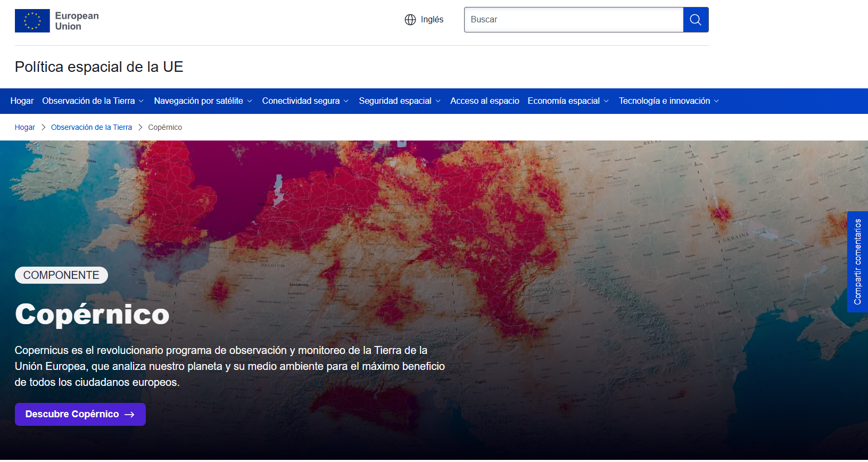Open Conectividad segura menu item
Image resolution: width=868 pixels, height=462 pixels.
click(301, 101)
